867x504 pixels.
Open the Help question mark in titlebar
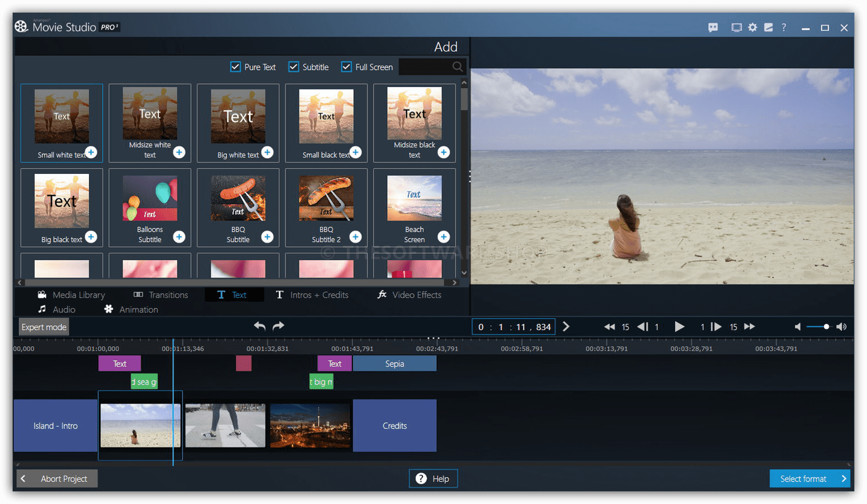point(784,27)
